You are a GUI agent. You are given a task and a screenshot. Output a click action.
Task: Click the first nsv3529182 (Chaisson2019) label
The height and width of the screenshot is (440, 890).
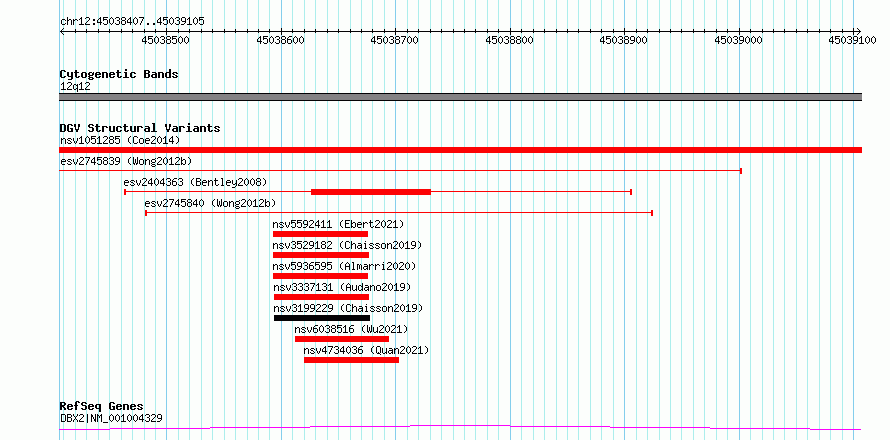(x=347, y=245)
